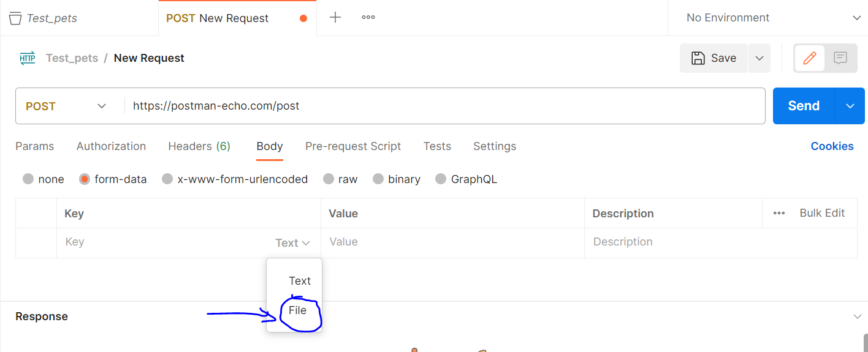Image resolution: width=868 pixels, height=352 pixels.
Task: Click the blue Send button
Action: tap(804, 106)
